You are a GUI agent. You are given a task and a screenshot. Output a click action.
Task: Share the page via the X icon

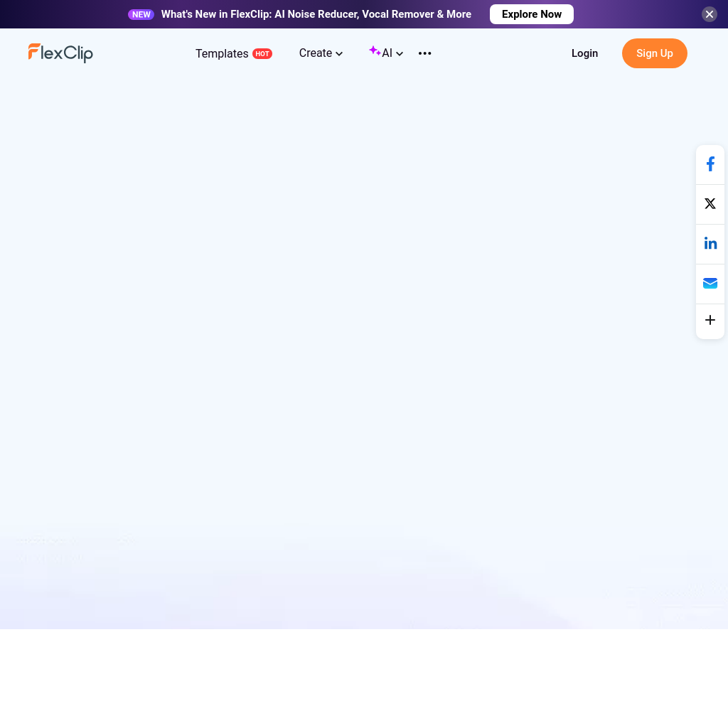click(710, 204)
